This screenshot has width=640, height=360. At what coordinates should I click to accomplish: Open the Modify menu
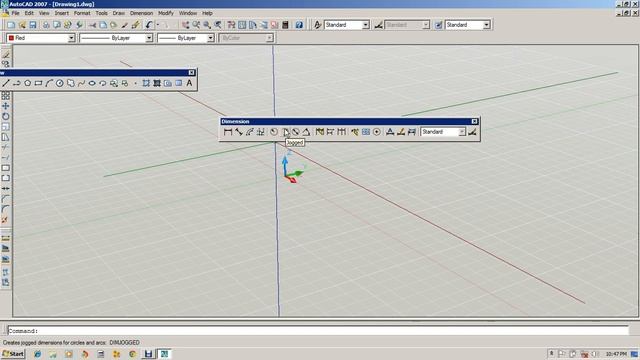point(166,13)
